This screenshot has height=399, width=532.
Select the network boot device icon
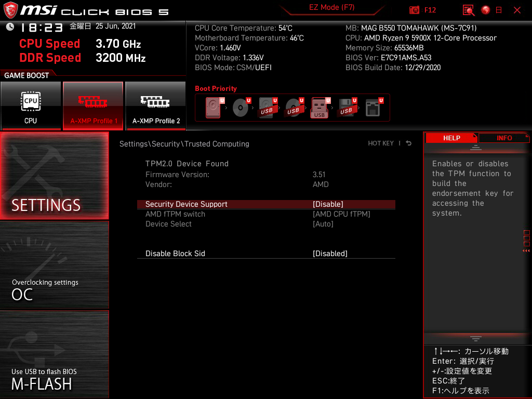[374, 108]
